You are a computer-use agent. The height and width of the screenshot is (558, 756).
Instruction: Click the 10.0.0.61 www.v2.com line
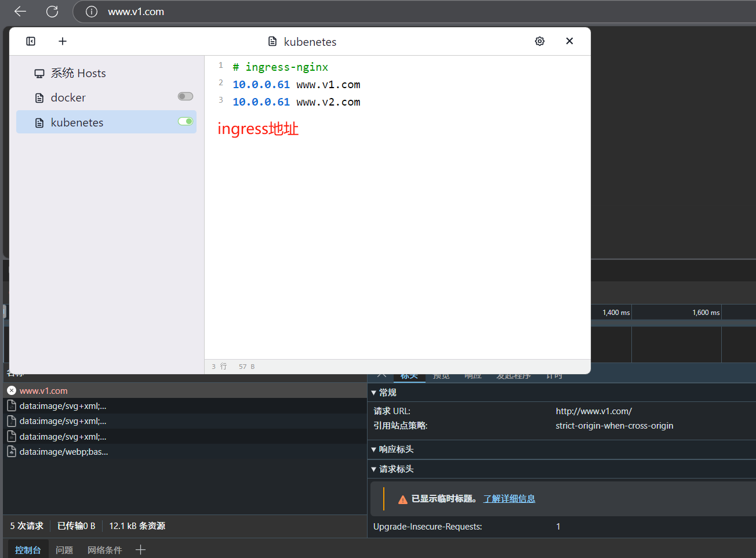[296, 102]
